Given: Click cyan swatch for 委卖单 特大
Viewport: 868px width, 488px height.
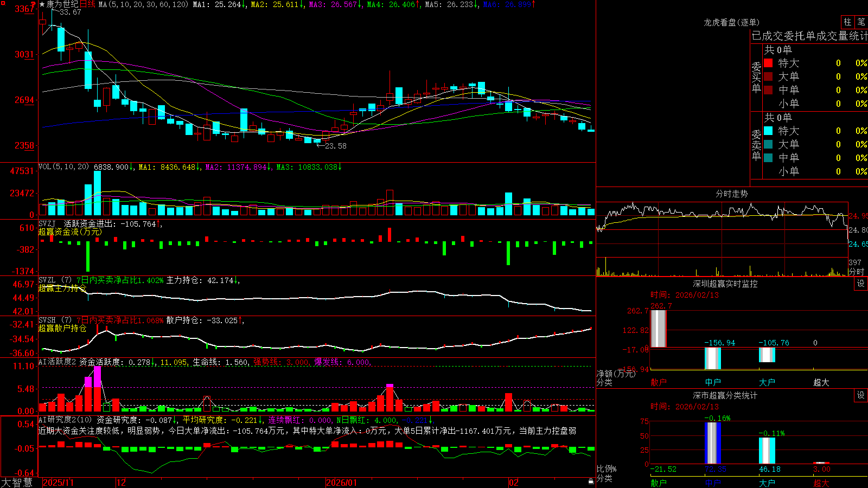Looking at the screenshot, I should [x=768, y=131].
